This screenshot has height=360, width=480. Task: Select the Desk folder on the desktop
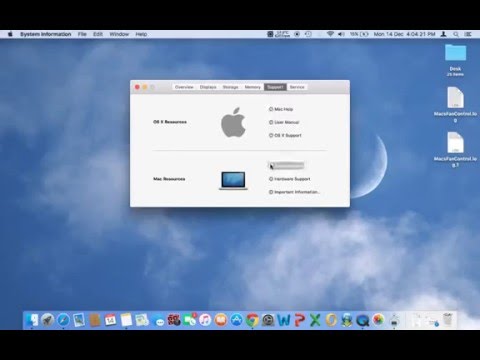point(455,60)
